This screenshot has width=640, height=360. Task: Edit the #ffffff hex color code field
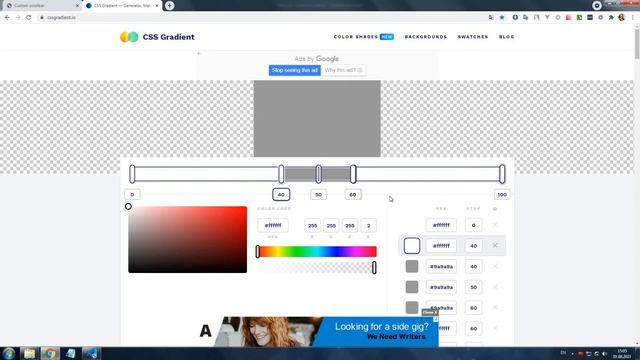273,225
